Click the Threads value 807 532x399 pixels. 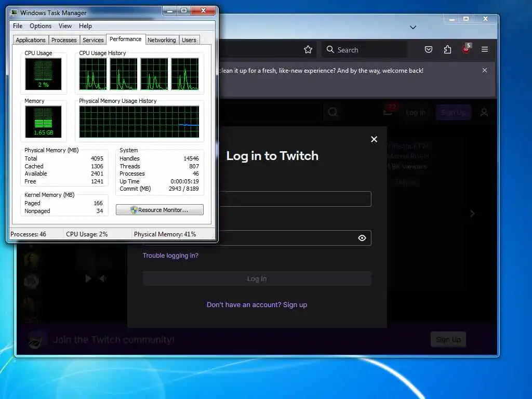point(194,166)
